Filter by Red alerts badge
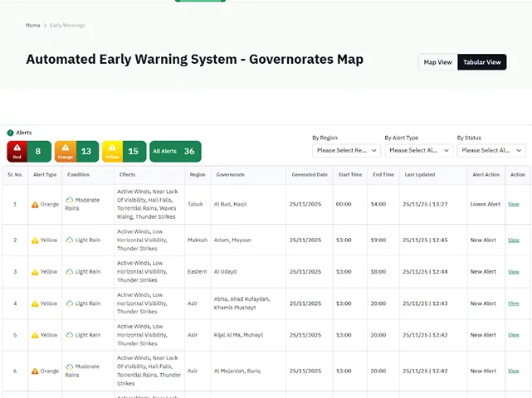This screenshot has width=532, height=398. point(29,151)
